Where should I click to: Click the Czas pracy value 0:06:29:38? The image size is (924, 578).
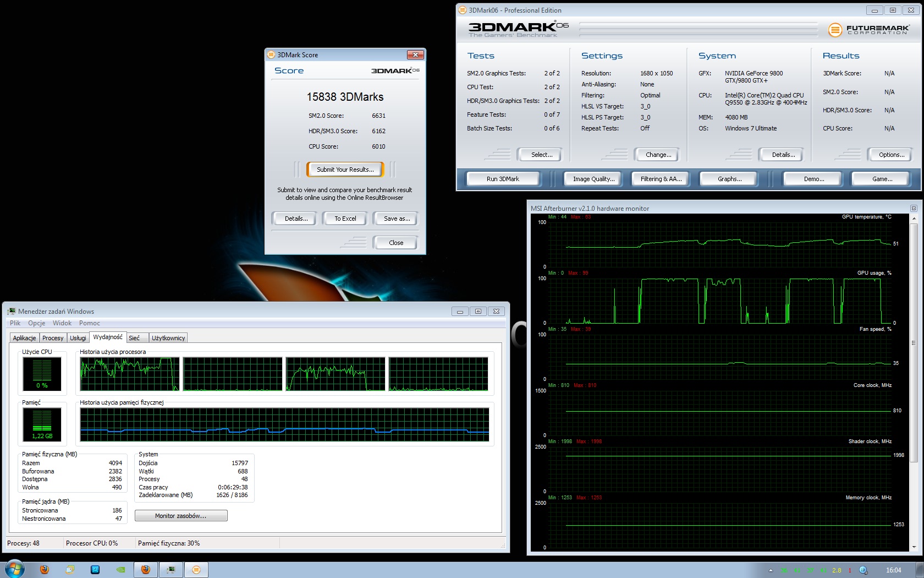[x=233, y=487]
